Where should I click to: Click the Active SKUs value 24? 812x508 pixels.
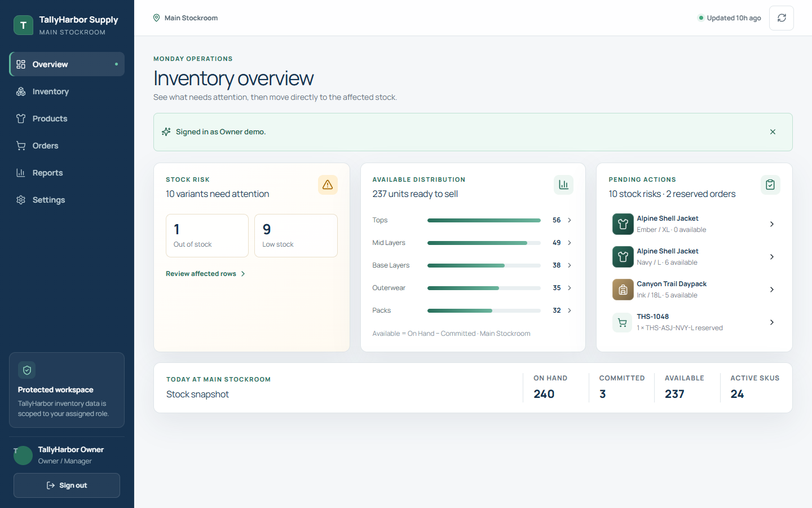[737, 394]
